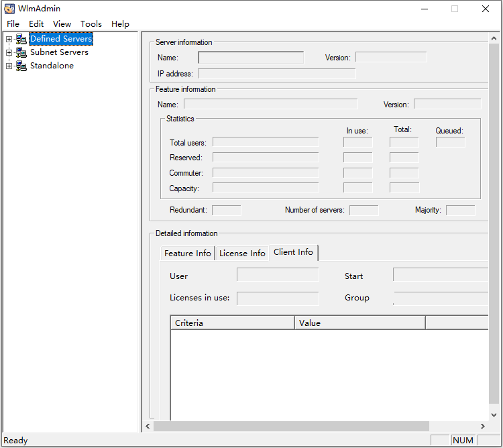Open the View menu
The image size is (503, 448).
[x=62, y=24]
